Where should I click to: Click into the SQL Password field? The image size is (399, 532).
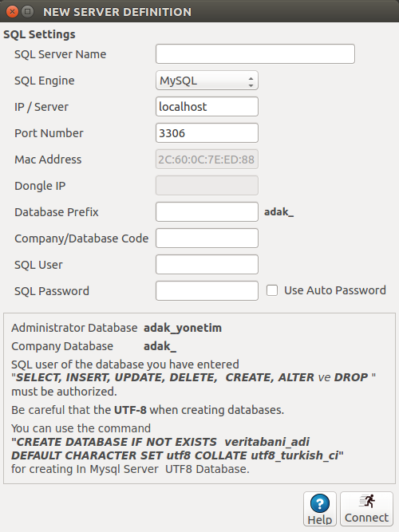tap(207, 291)
